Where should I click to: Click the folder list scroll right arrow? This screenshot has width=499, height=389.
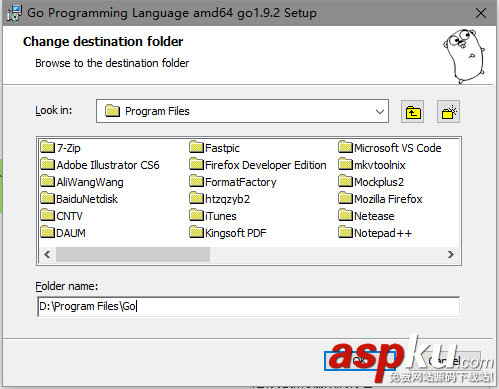pyautogui.click(x=451, y=255)
